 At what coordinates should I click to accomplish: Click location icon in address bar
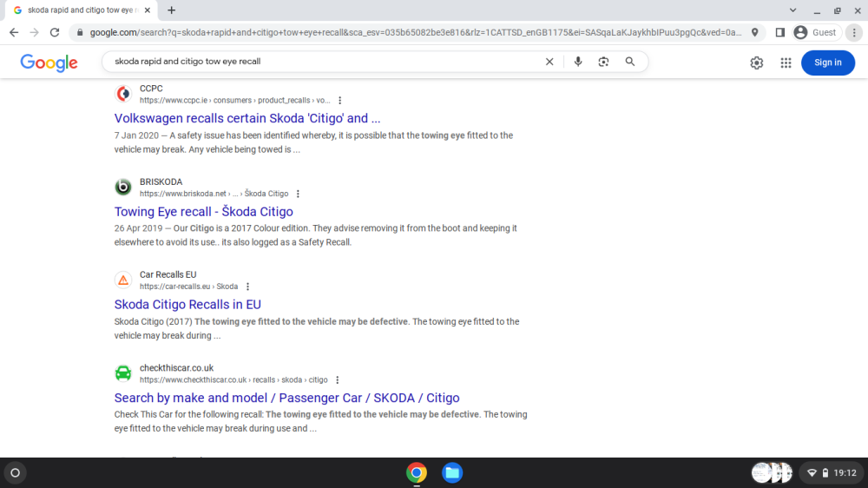pyautogui.click(x=754, y=33)
